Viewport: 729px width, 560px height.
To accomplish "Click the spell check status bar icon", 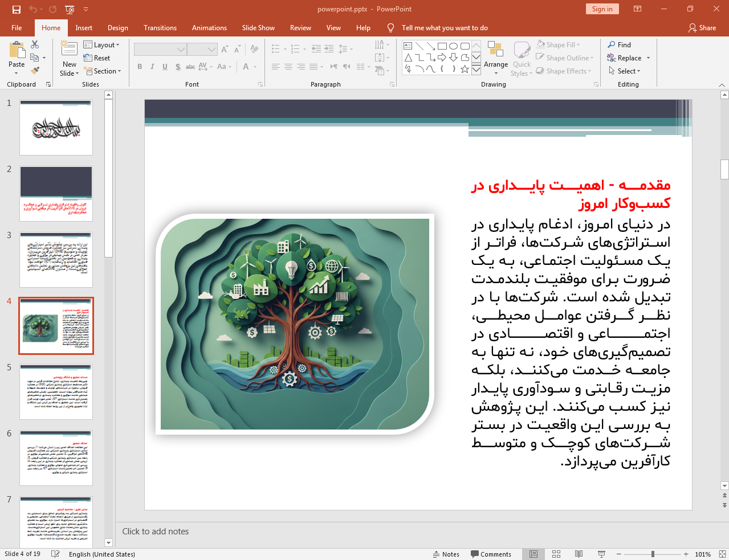I will pyautogui.click(x=55, y=554).
